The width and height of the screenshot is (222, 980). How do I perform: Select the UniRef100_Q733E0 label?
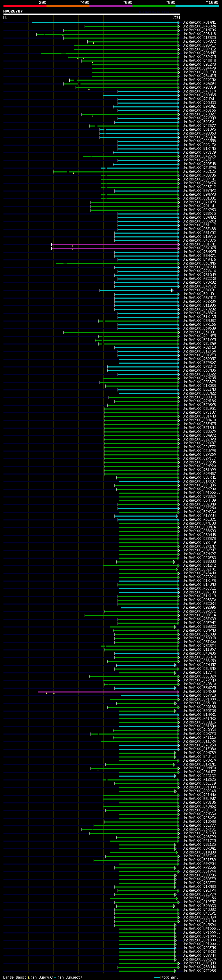199,496
